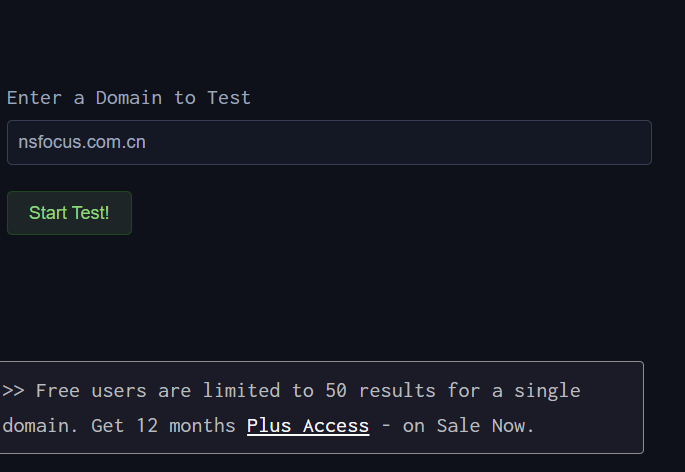Click the 'single' word in the notice
The width and height of the screenshot is (685, 472).
(x=547, y=390)
